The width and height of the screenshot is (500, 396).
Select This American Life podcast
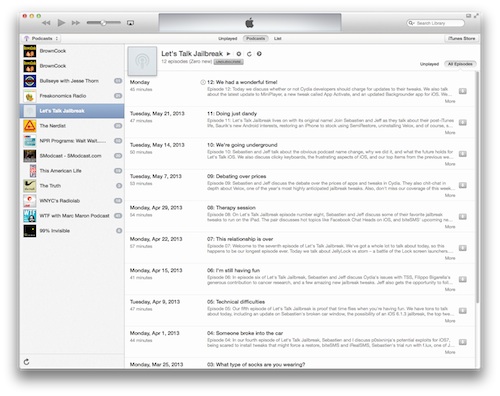pyautogui.click(x=72, y=171)
